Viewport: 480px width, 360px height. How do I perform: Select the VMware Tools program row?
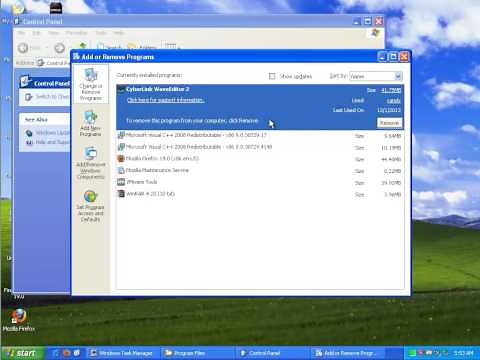coord(260,182)
